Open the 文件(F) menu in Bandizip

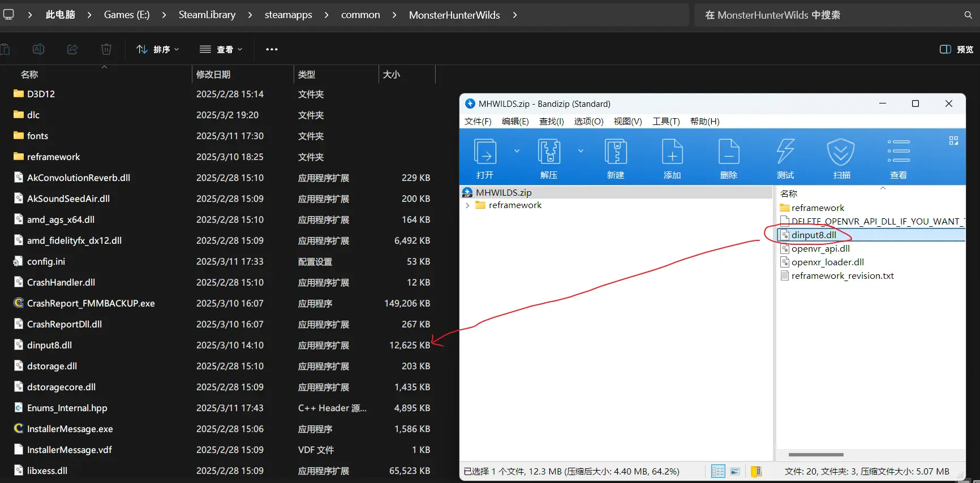click(478, 122)
